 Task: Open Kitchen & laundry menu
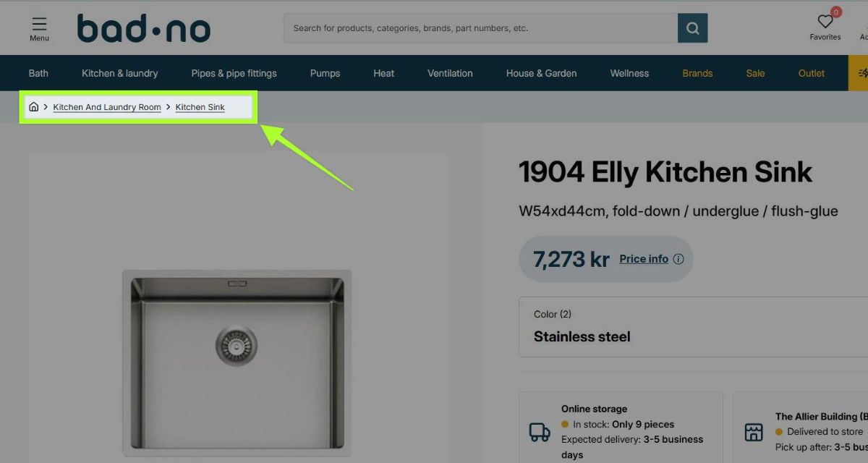119,73
